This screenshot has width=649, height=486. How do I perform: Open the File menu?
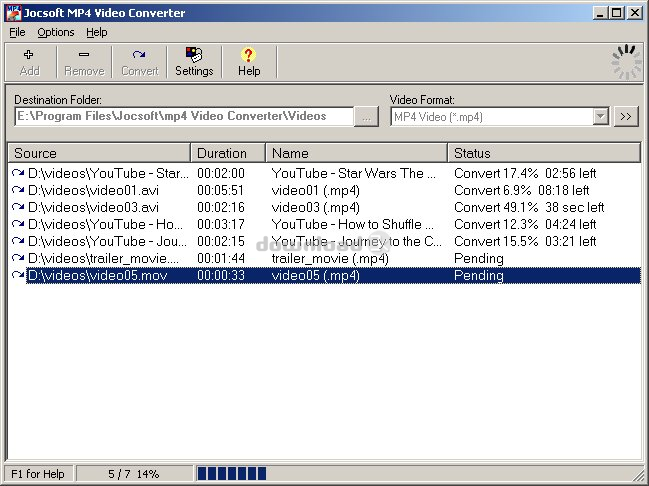(17, 32)
